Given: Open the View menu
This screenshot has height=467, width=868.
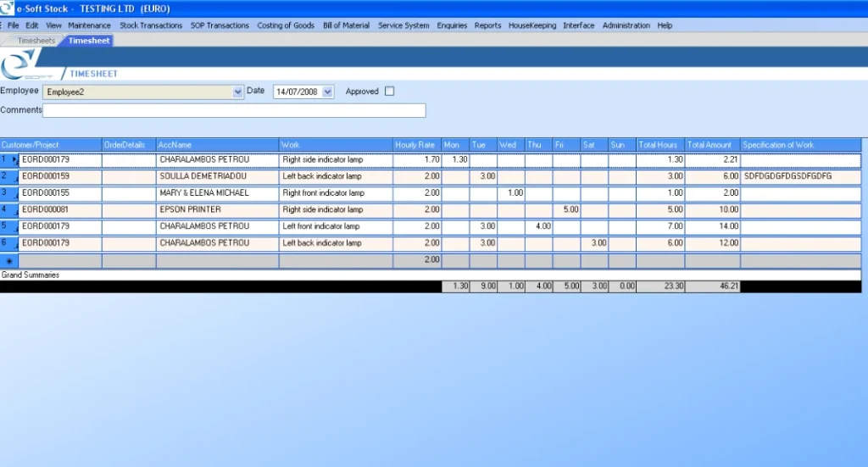Looking at the screenshot, I should point(53,25).
